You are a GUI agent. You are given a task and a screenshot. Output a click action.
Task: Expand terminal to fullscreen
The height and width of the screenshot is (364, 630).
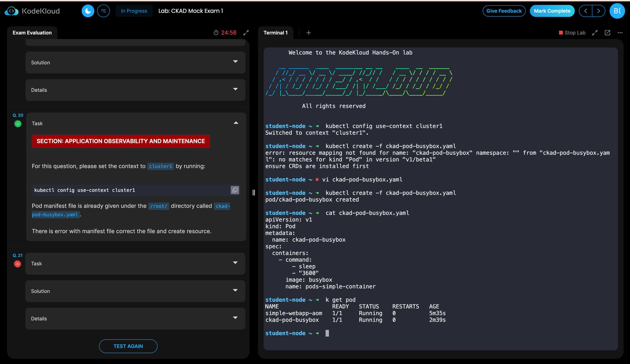point(595,33)
